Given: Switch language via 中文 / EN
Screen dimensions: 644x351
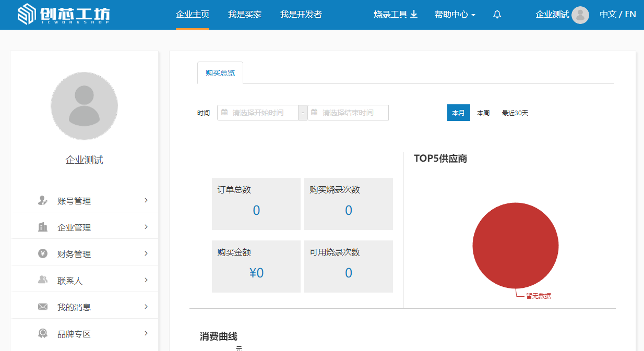Looking at the screenshot, I should (618, 15).
